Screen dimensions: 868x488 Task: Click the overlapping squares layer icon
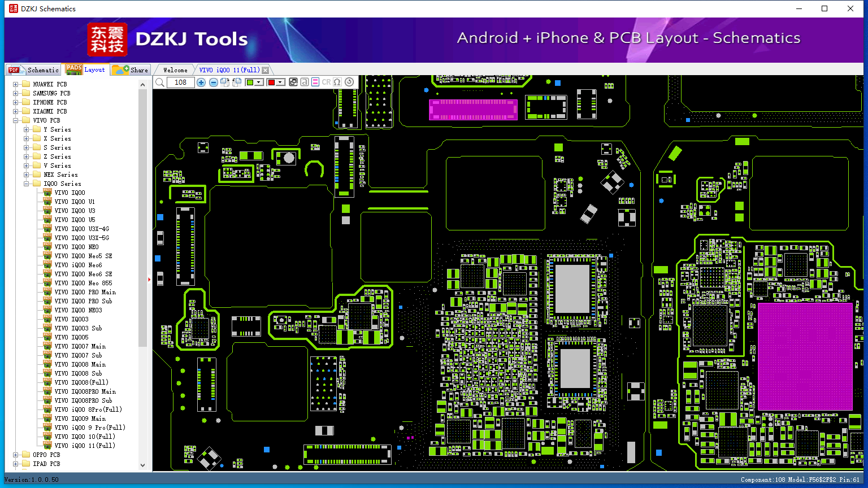293,82
